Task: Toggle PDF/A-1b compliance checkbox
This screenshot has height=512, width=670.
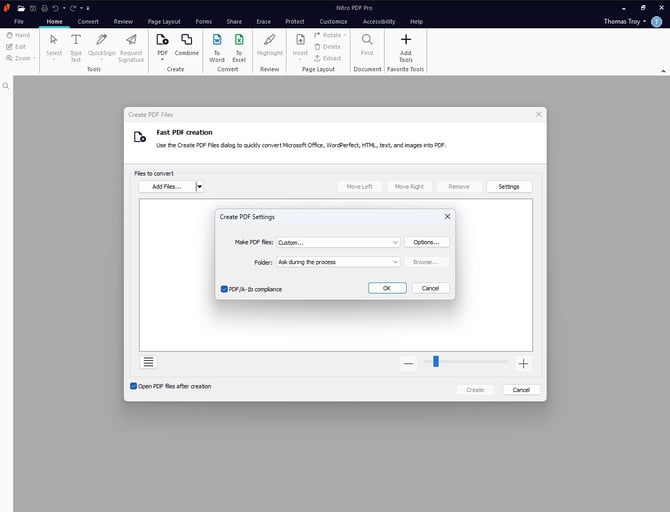Action: [224, 289]
